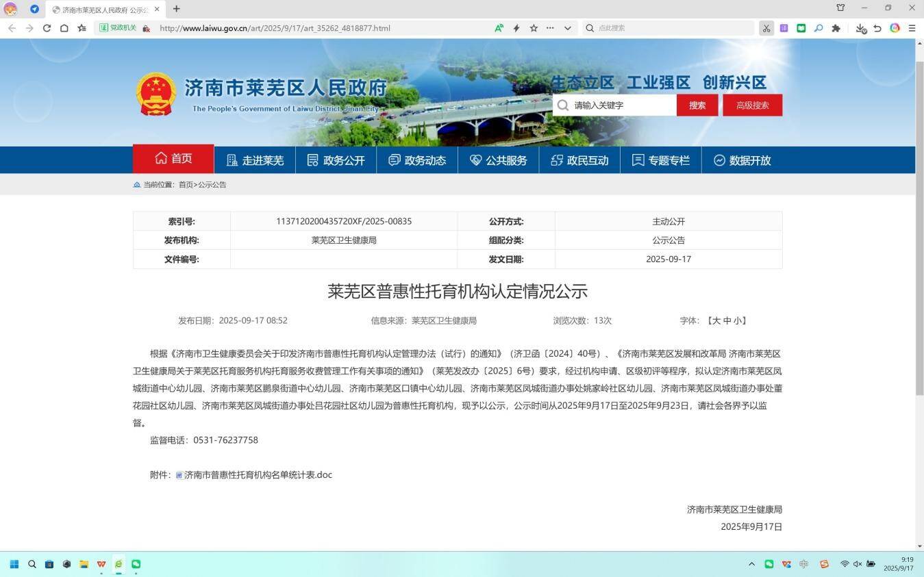
Task: Download the 济南市普惠性托育机构名单统计表.doc attachment
Action: coord(258,475)
